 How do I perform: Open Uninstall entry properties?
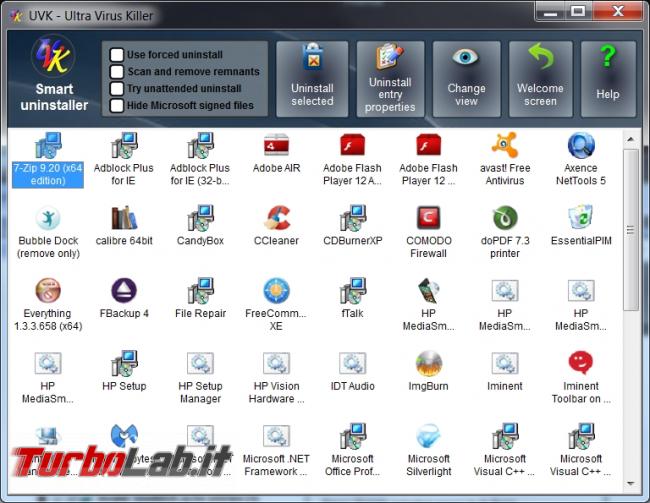[390, 79]
